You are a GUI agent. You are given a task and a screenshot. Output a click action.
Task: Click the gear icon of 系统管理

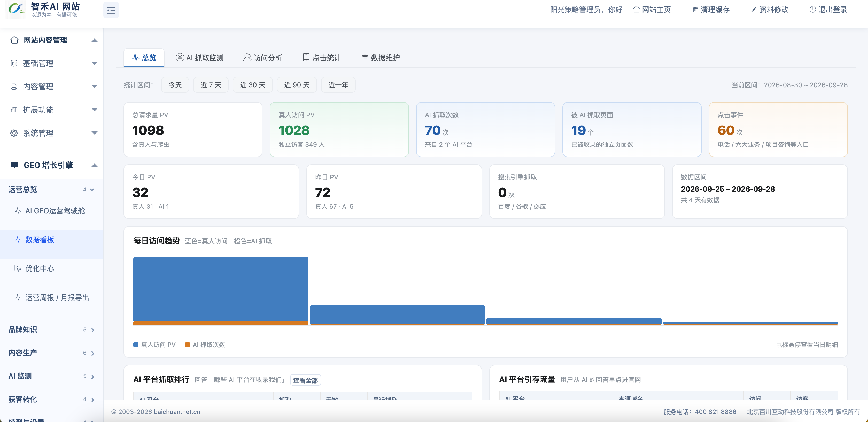tap(14, 133)
